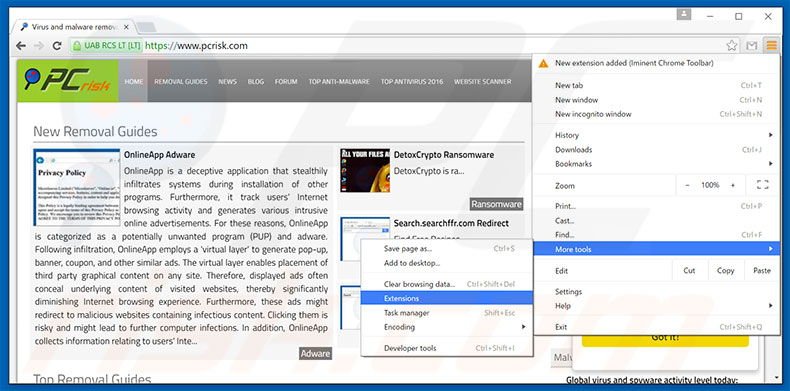The height and width of the screenshot is (391, 790).
Task: Select Clear browsing data... item
Action: (446, 284)
